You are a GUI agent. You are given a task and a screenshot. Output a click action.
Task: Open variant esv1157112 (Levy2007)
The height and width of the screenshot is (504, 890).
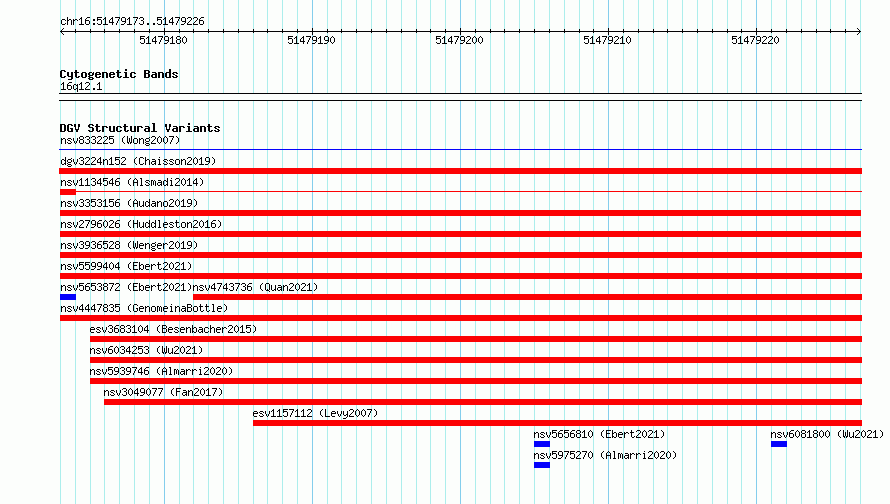point(315,413)
